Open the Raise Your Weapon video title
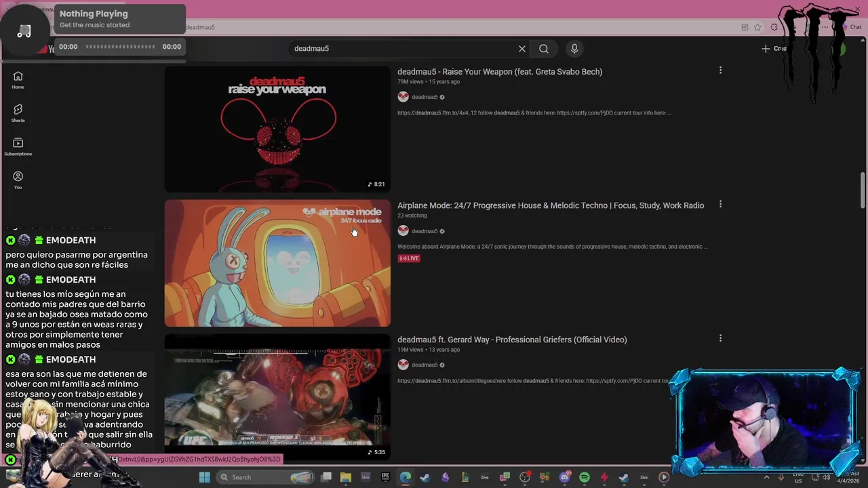Image resolution: width=868 pixels, height=488 pixels. [x=500, y=72]
